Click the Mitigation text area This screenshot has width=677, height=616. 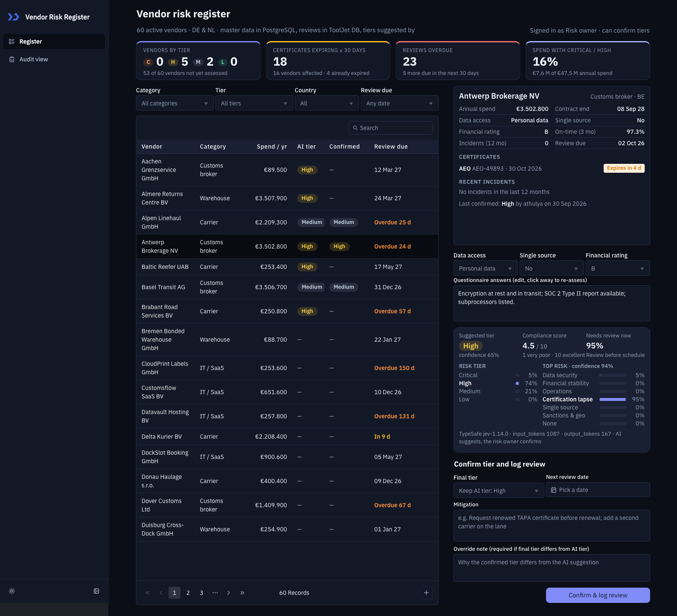(552, 525)
